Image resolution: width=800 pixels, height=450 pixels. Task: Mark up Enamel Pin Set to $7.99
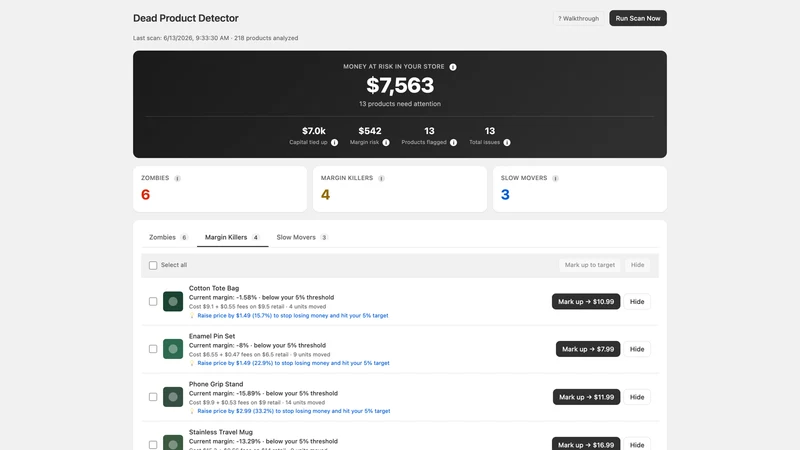[x=588, y=349]
